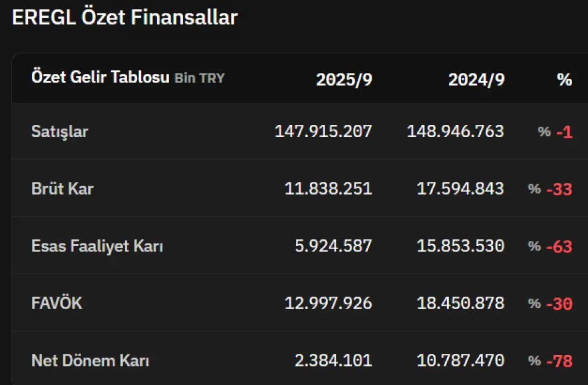Image resolution: width=588 pixels, height=385 pixels.
Task: Click the Esas Faaliyet Karı value 15.853.530
Action: (x=460, y=246)
